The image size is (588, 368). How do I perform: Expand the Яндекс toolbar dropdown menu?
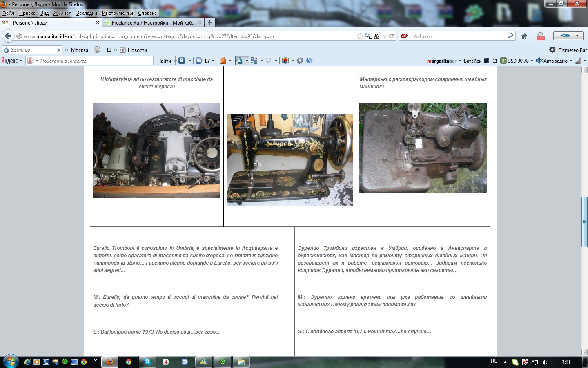tap(21, 61)
